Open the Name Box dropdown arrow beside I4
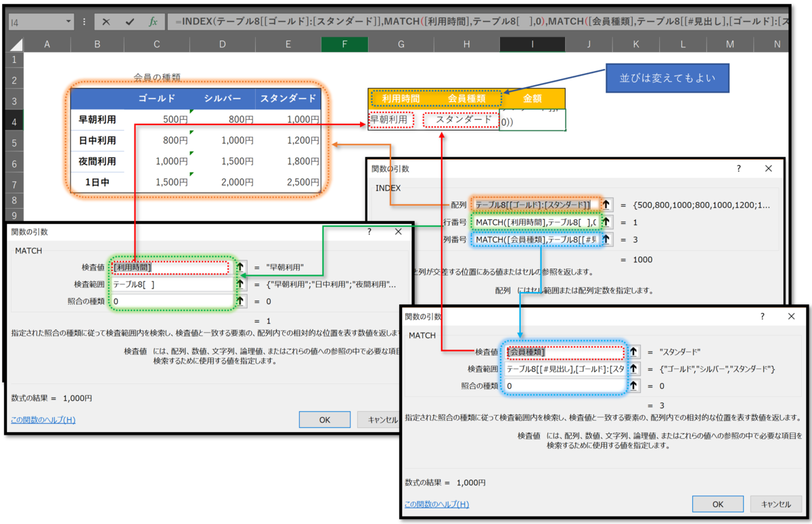The image size is (812, 524). click(68, 22)
